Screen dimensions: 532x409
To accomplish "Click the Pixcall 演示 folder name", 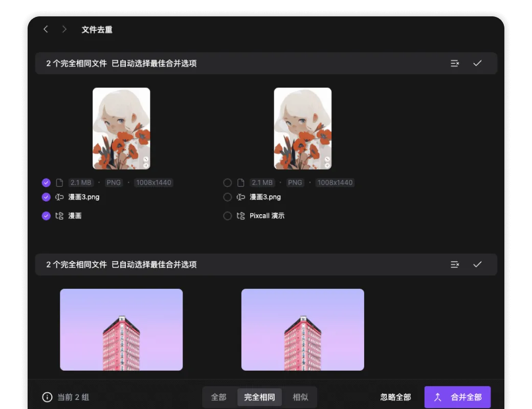I will [267, 216].
